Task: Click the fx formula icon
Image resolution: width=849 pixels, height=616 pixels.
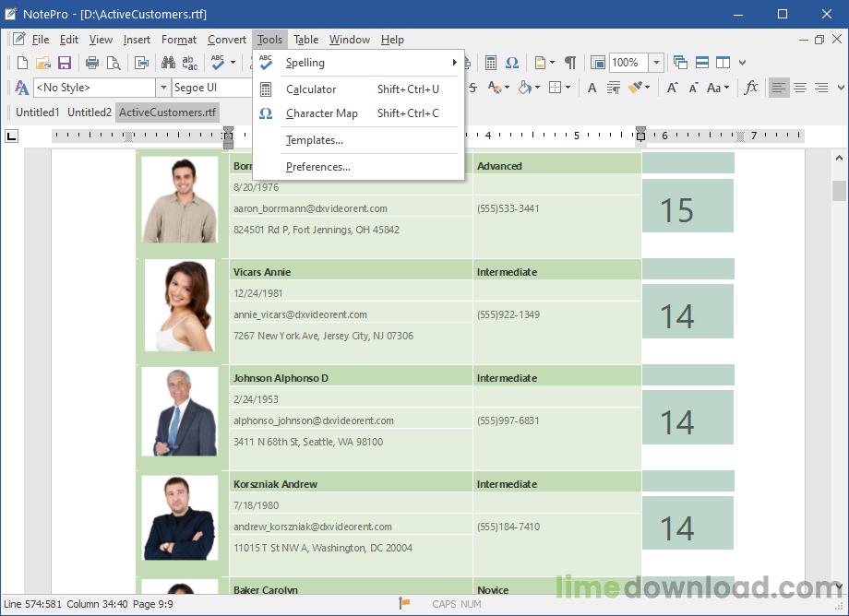Action: point(751,88)
